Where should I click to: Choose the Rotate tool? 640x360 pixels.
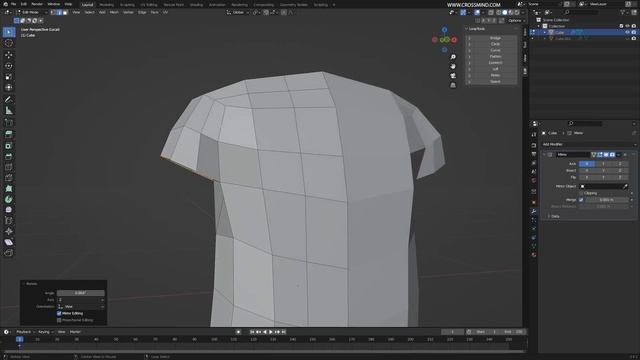point(9,66)
